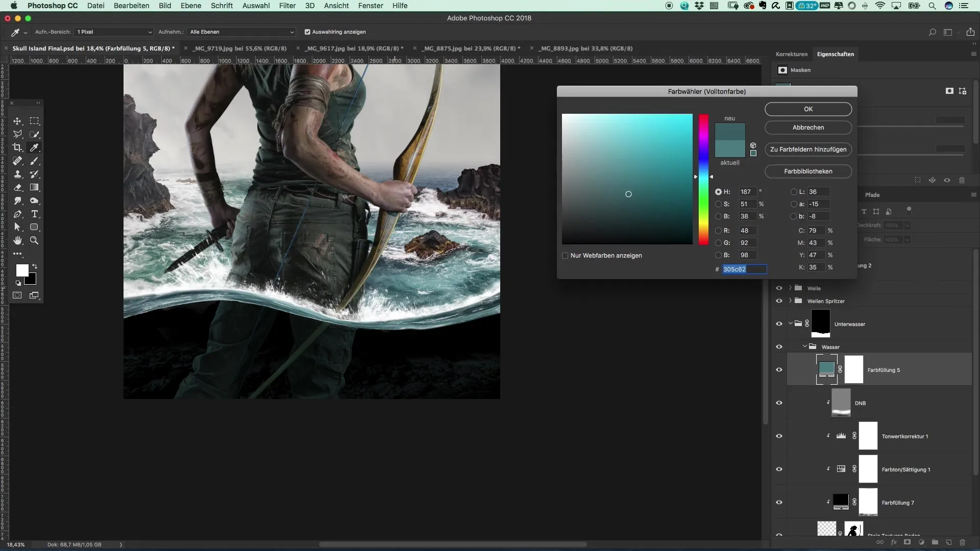This screenshot has height=551, width=980.
Task: Enable Nur Webfarben anzeigen checkbox
Action: coord(565,256)
